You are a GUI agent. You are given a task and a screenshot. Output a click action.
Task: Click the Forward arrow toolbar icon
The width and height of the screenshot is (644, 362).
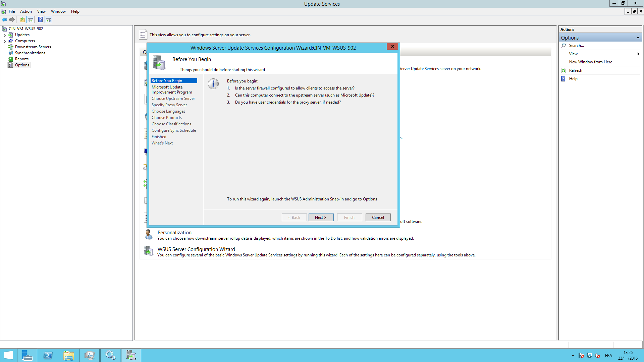click(12, 20)
